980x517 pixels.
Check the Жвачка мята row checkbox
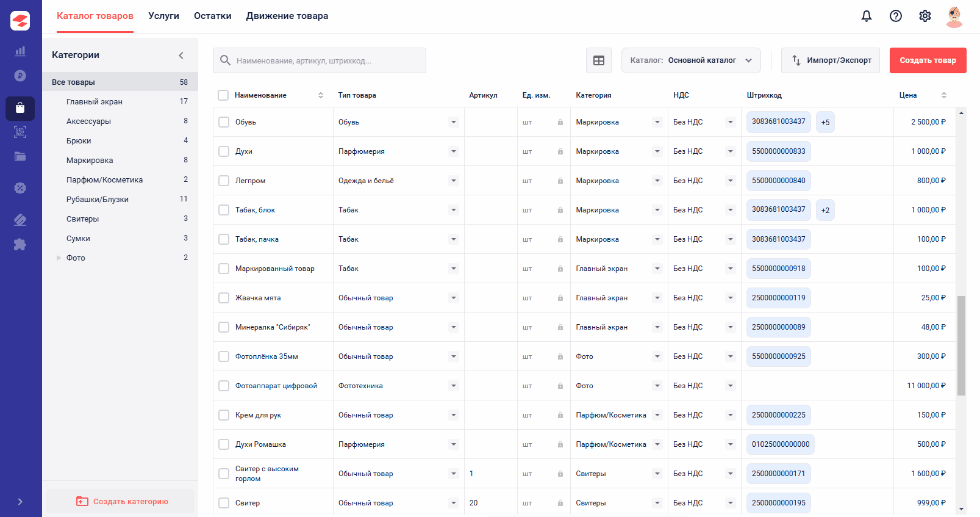click(224, 298)
